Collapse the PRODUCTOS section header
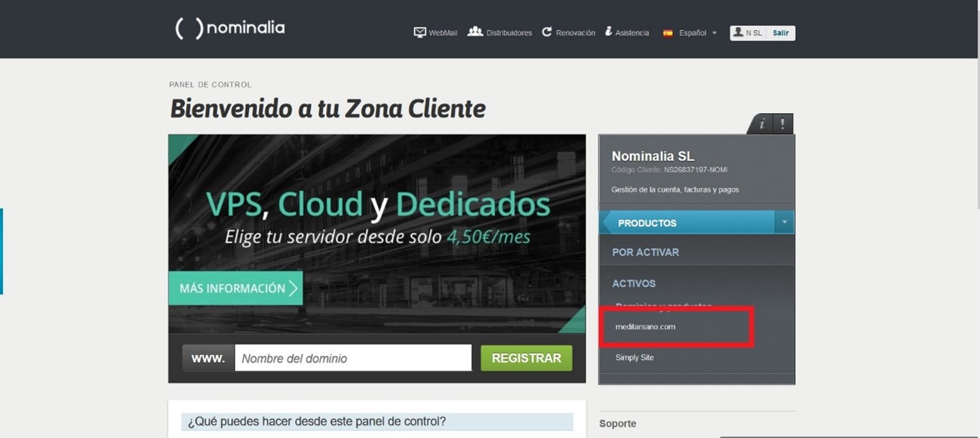 tap(647, 223)
